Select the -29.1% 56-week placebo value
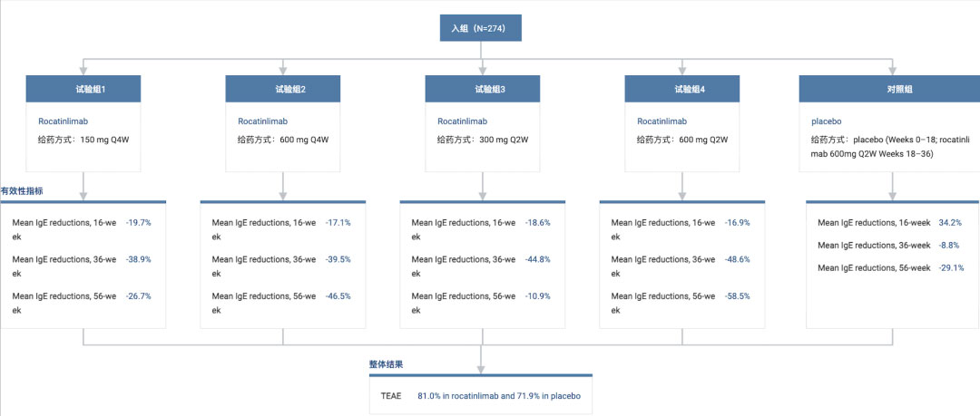The height and width of the screenshot is (416, 980). tap(950, 269)
